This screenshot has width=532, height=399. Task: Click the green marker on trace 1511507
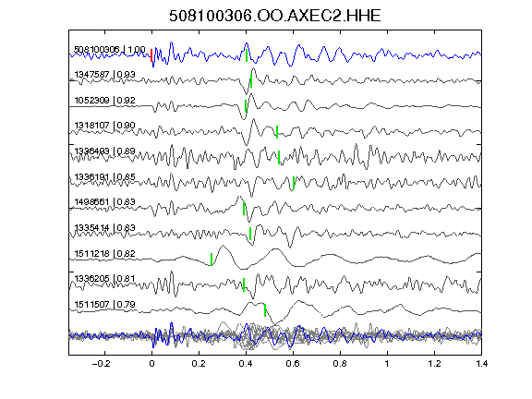point(265,310)
